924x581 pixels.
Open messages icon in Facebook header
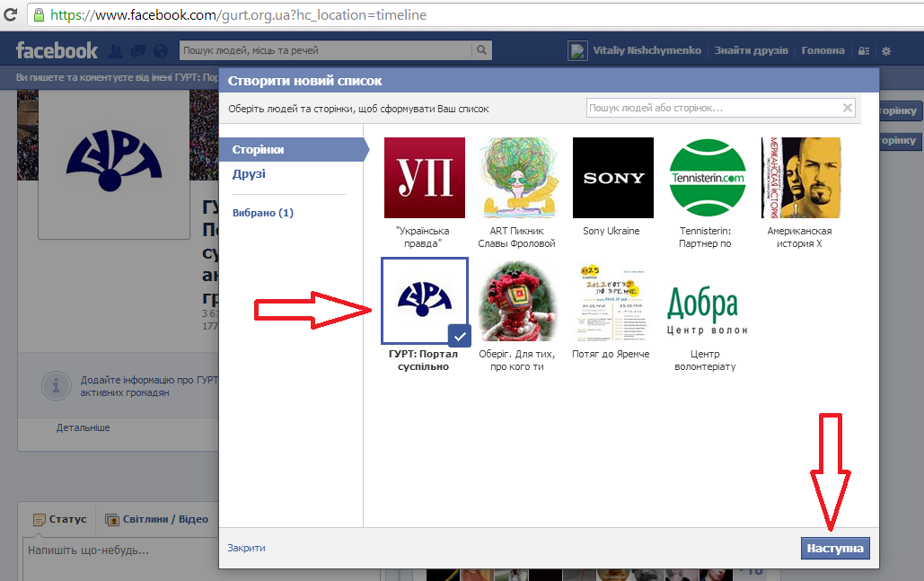click(138, 51)
